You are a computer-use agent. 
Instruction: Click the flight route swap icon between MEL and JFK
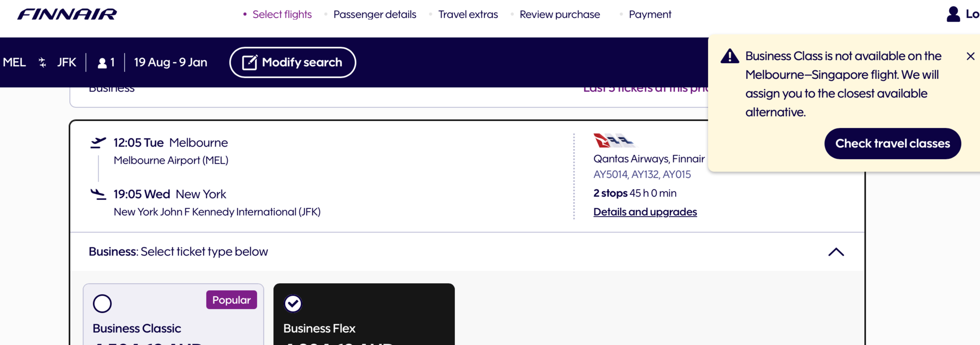tap(42, 62)
